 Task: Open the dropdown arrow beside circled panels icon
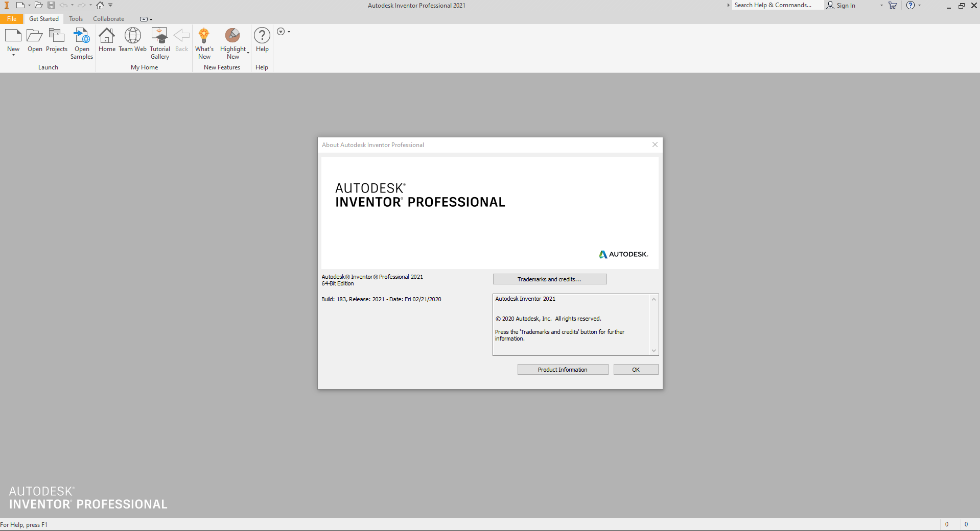click(289, 32)
